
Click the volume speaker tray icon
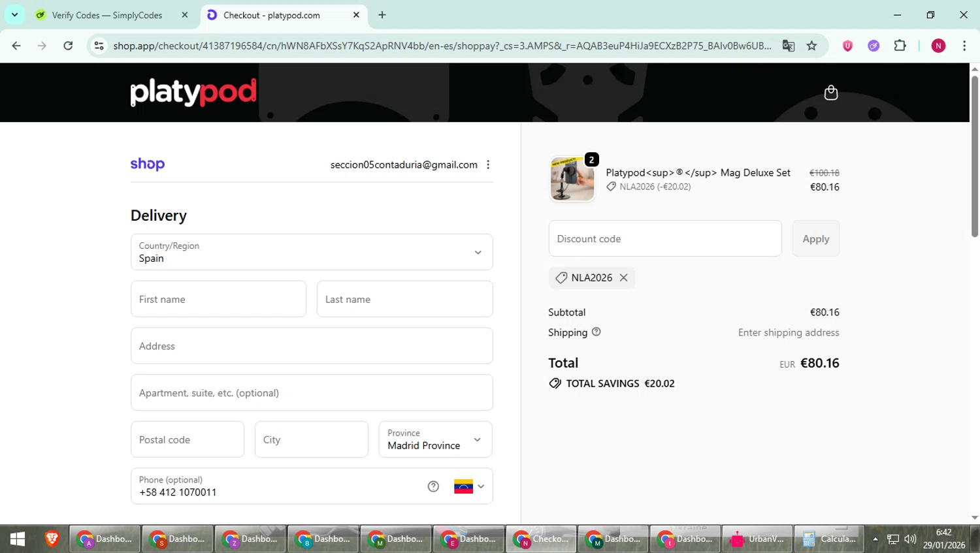pos(910,539)
